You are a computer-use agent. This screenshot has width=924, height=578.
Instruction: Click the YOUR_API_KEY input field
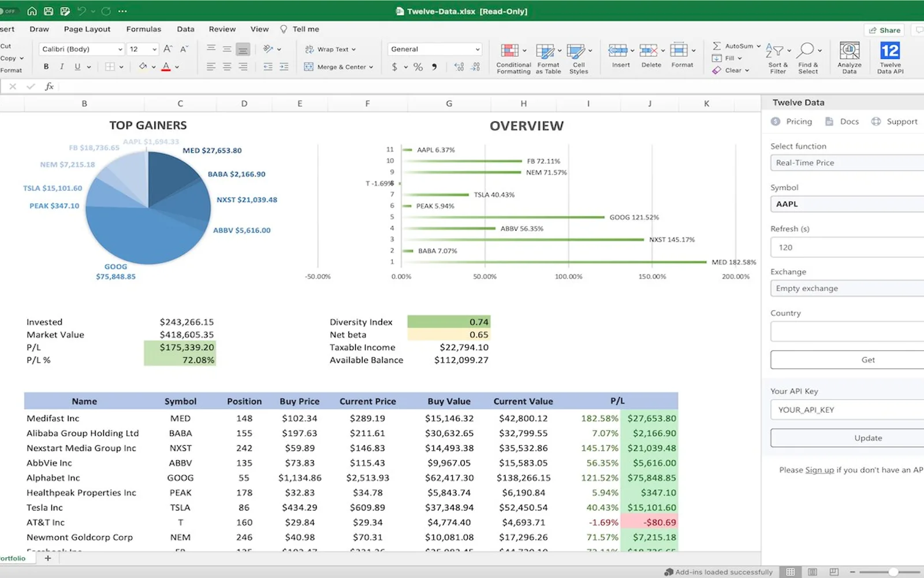847,410
